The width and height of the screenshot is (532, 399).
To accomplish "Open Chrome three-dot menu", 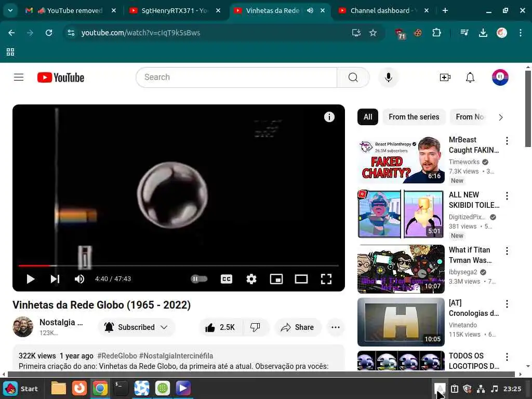I will [521, 33].
